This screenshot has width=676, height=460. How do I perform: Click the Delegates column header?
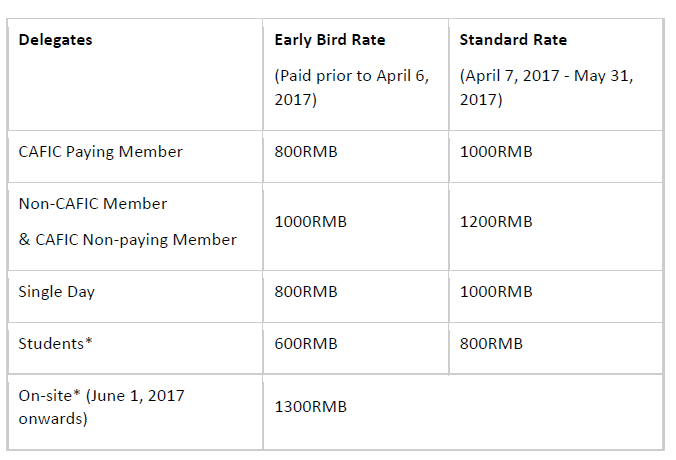pos(55,40)
